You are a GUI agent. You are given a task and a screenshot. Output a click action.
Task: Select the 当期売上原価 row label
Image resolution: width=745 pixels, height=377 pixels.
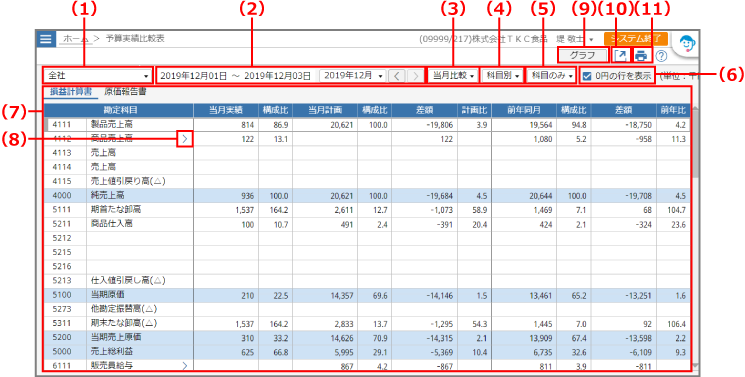[x=116, y=337]
